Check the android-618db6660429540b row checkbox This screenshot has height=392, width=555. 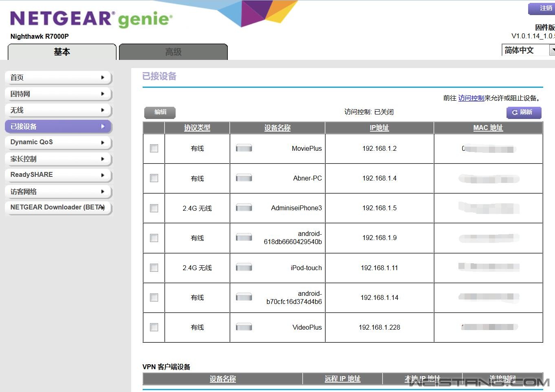coord(154,238)
